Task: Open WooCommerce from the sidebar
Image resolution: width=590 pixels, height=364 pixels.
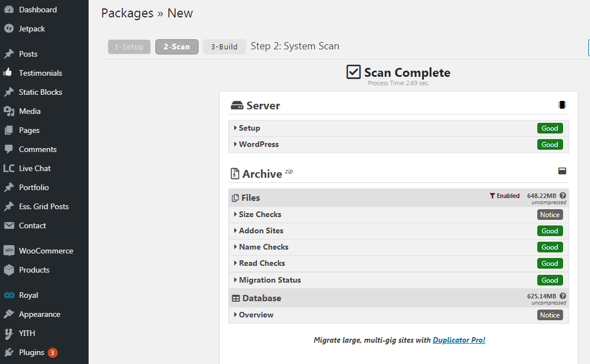Action: click(x=45, y=251)
